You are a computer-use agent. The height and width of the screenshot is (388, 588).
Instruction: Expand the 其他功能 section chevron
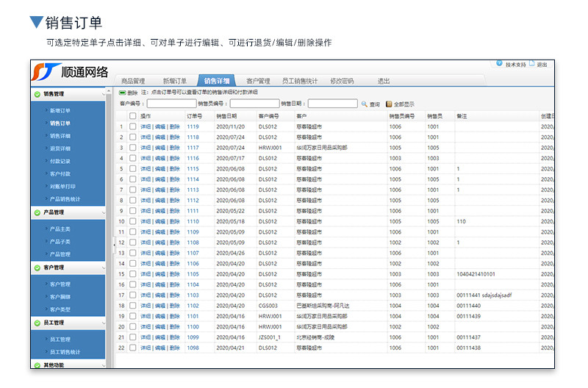click(x=103, y=365)
